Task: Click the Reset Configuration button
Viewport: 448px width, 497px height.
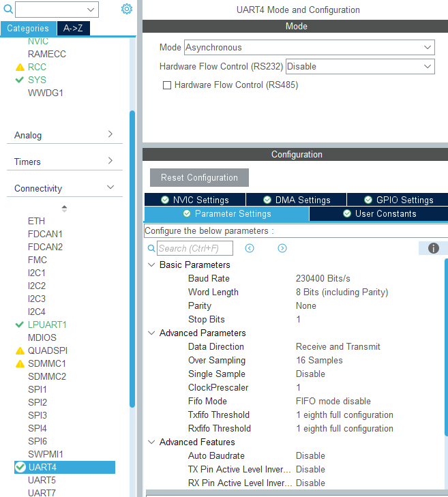Action: click(199, 177)
